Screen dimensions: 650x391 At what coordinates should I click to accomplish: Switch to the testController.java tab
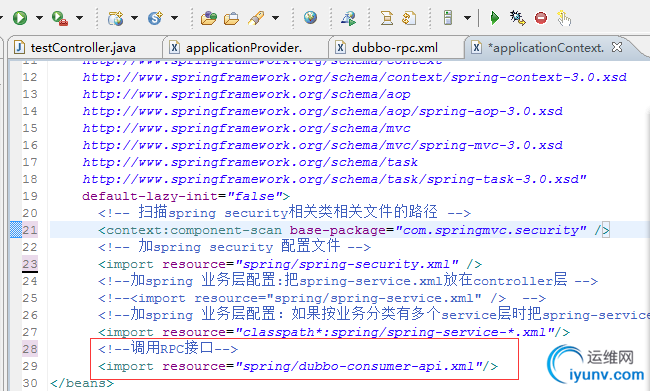coord(83,48)
